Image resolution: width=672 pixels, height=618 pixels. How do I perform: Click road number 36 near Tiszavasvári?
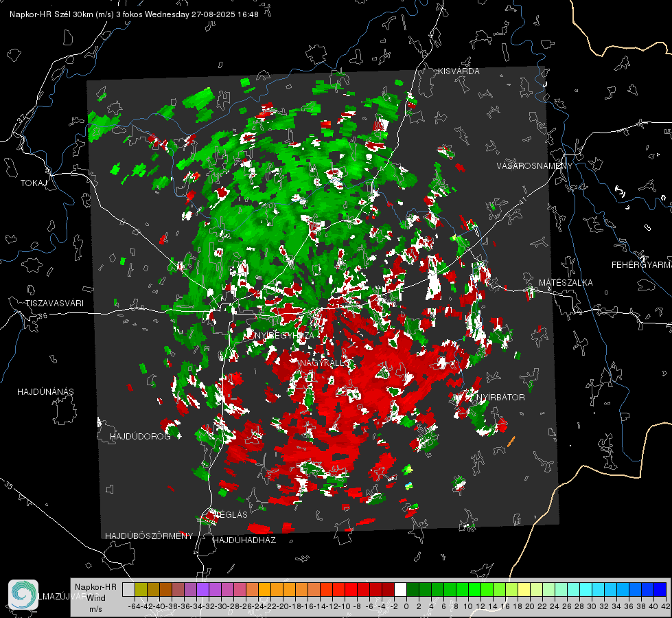43,316
